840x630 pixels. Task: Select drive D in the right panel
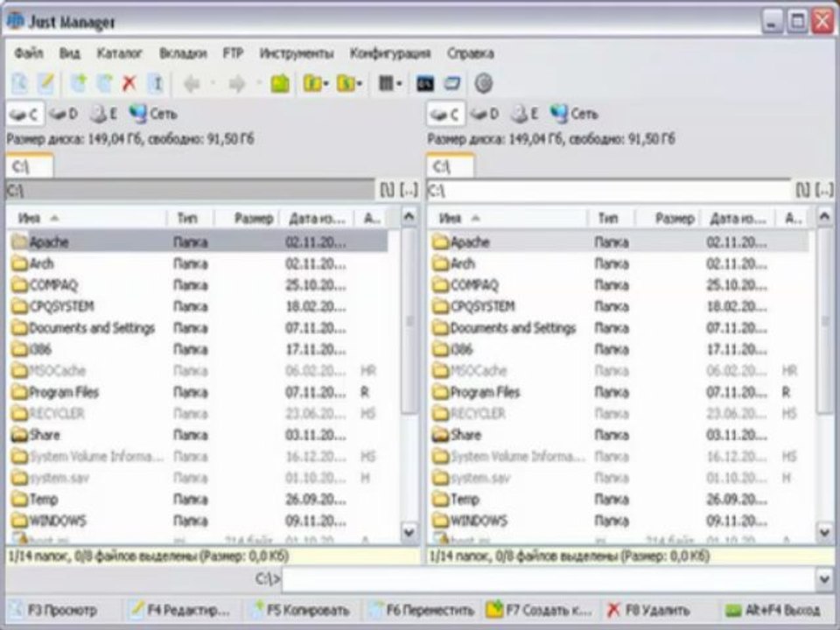[484, 114]
